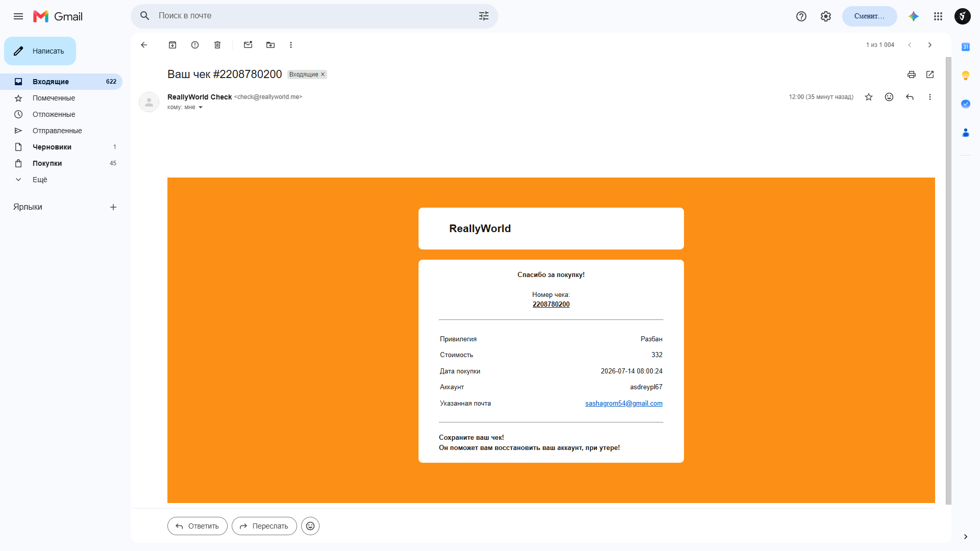
Task: Click the Сменит… button
Action: click(x=870, y=16)
